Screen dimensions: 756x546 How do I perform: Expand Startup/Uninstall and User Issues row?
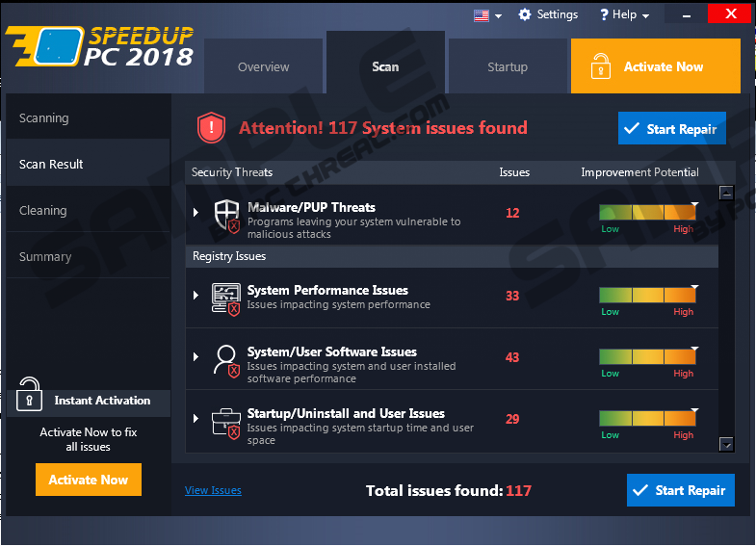pos(196,418)
